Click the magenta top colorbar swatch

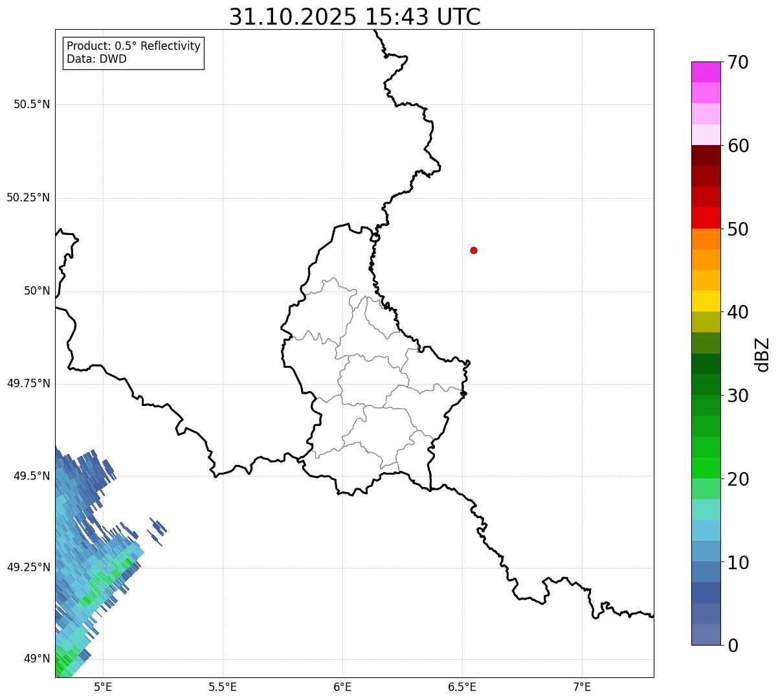tap(706, 72)
